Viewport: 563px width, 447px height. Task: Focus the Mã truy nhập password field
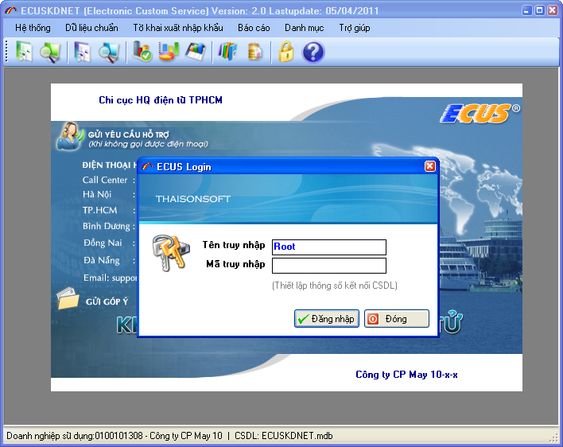point(329,266)
